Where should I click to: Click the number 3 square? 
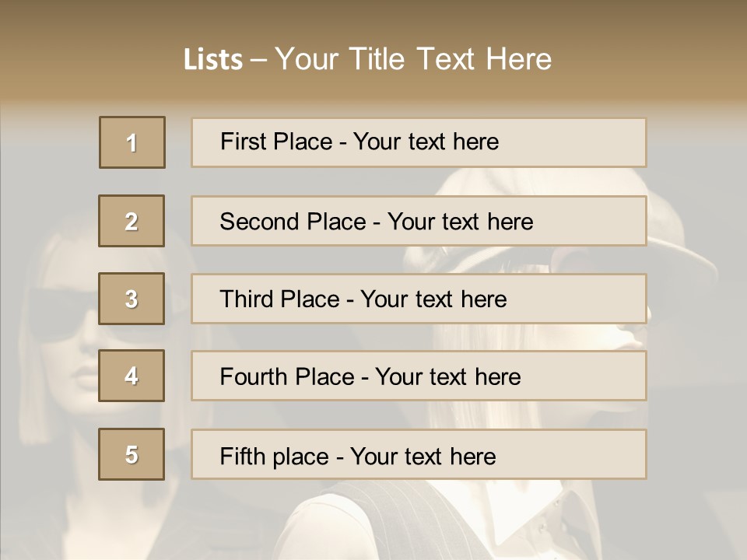click(132, 299)
